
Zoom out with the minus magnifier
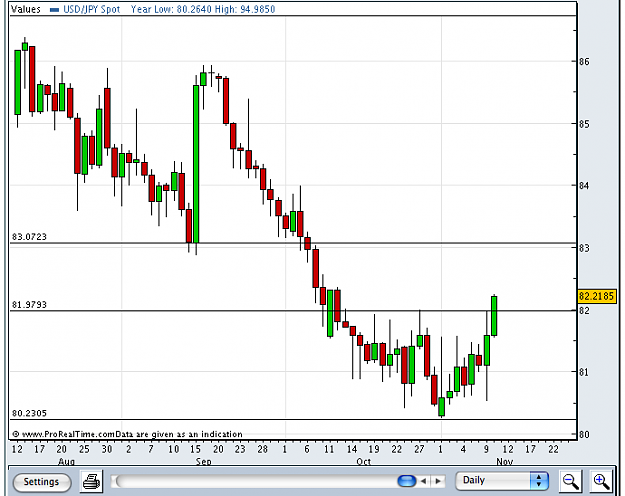(570, 481)
